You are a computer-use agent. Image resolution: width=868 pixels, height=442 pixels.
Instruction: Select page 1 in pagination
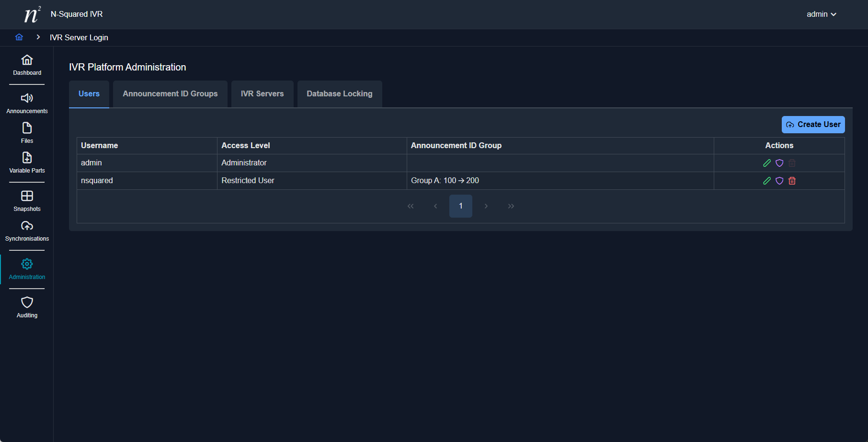pos(460,206)
